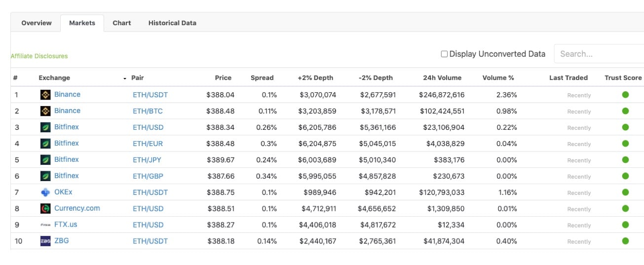Sort table by Spread column header

tap(262, 77)
